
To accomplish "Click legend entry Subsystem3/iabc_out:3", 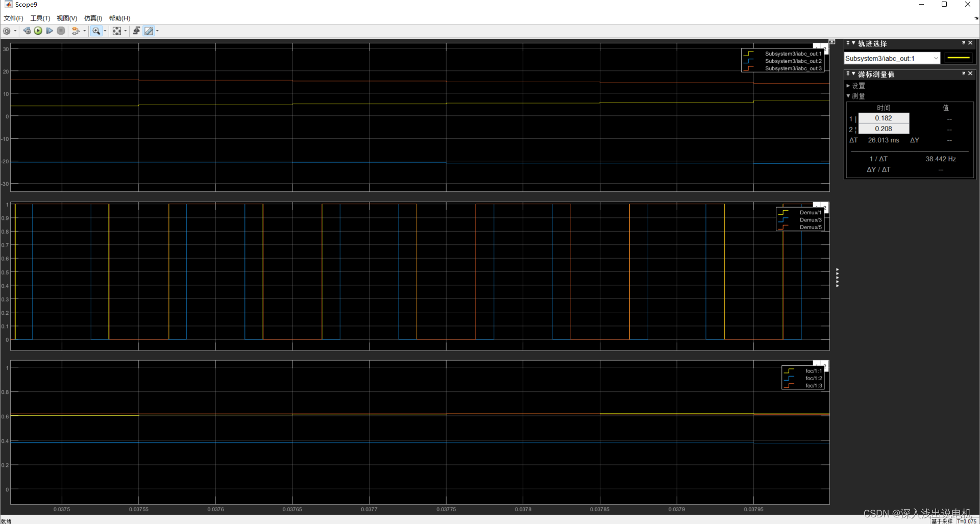I will pos(793,68).
